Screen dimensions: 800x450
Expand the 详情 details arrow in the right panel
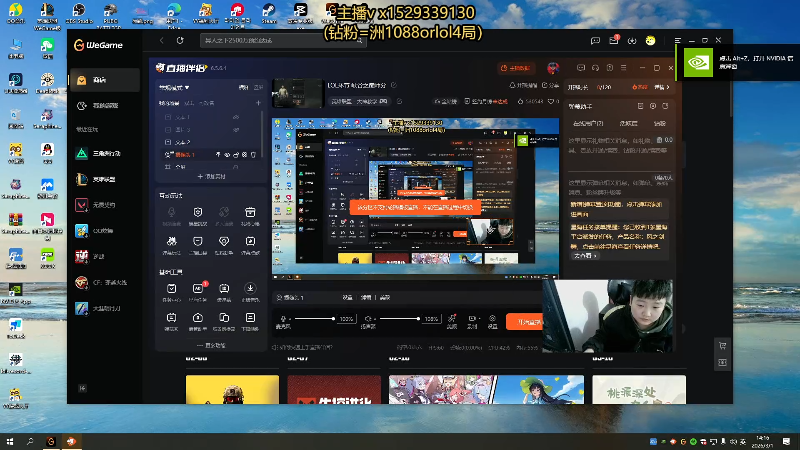pyautogui.click(x=662, y=87)
